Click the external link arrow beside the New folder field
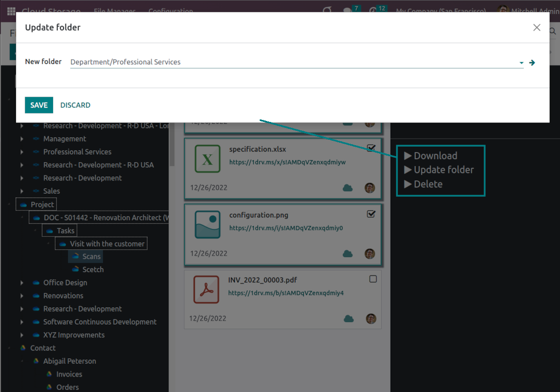 (x=532, y=62)
